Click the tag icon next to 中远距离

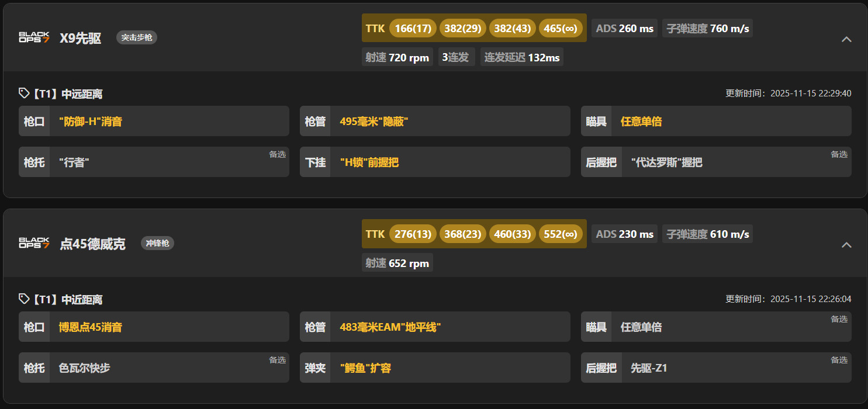(x=24, y=93)
